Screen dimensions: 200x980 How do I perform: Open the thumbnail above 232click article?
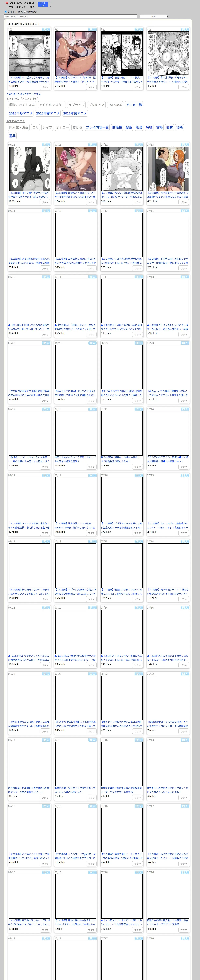pyautogui.click(x=168, y=235)
